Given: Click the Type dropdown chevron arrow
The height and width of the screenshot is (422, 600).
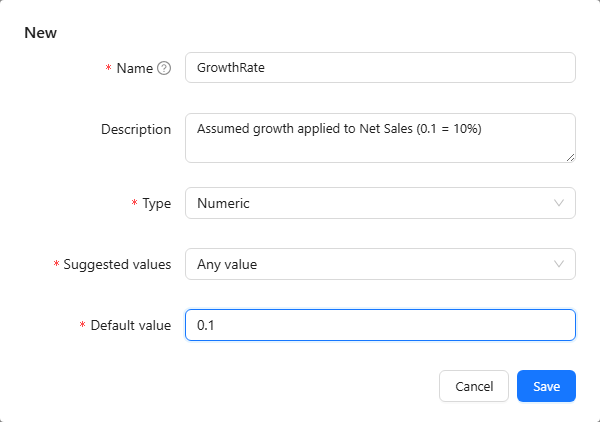Looking at the screenshot, I should pyautogui.click(x=559, y=203).
